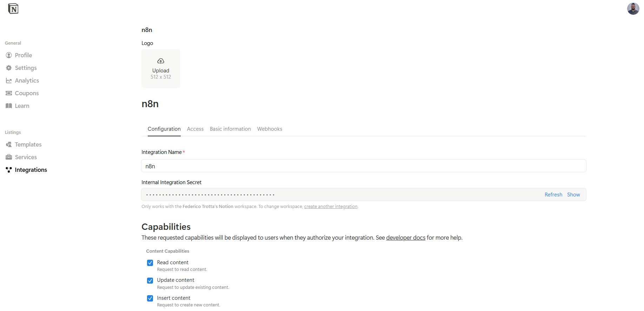Show the internal integration secret
This screenshot has width=644, height=311.
pos(573,195)
